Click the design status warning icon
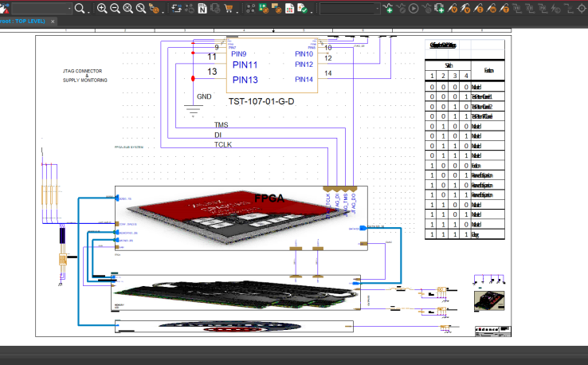Screen dimensions: 588x365 [x=4, y=8]
